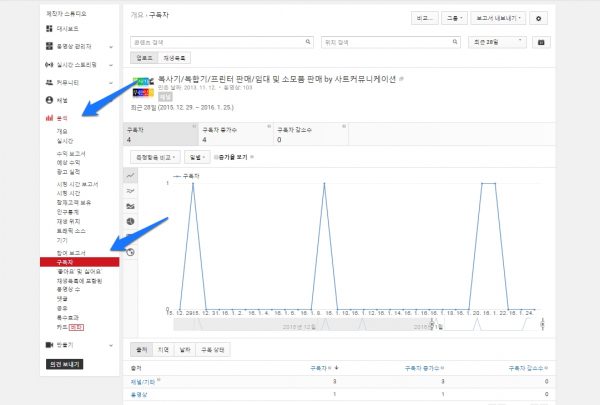Screen dimensions: 600x405
Task: Switch to the 구독 상태 table tab
Action: (213, 349)
